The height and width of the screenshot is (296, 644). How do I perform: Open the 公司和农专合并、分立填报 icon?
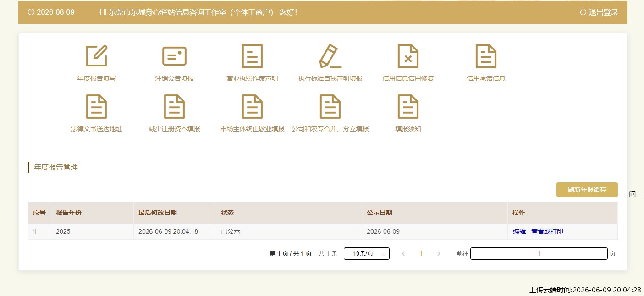[x=330, y=106]
